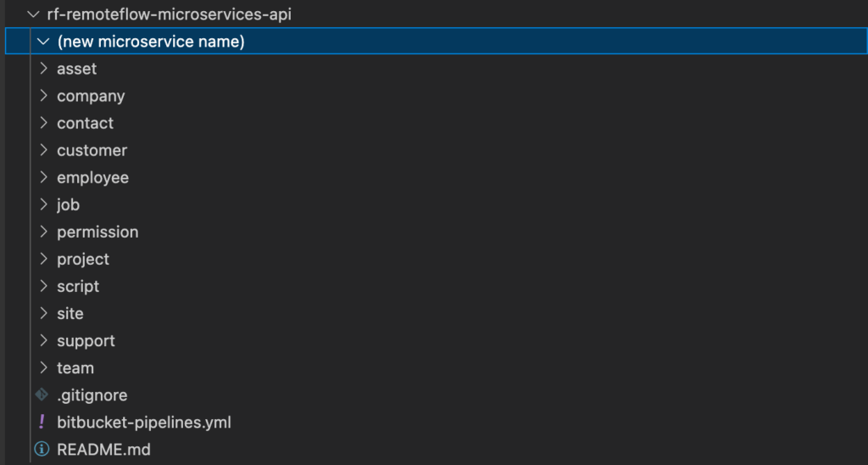
Task: Open the .gitignore file
Action: (92, 395)
